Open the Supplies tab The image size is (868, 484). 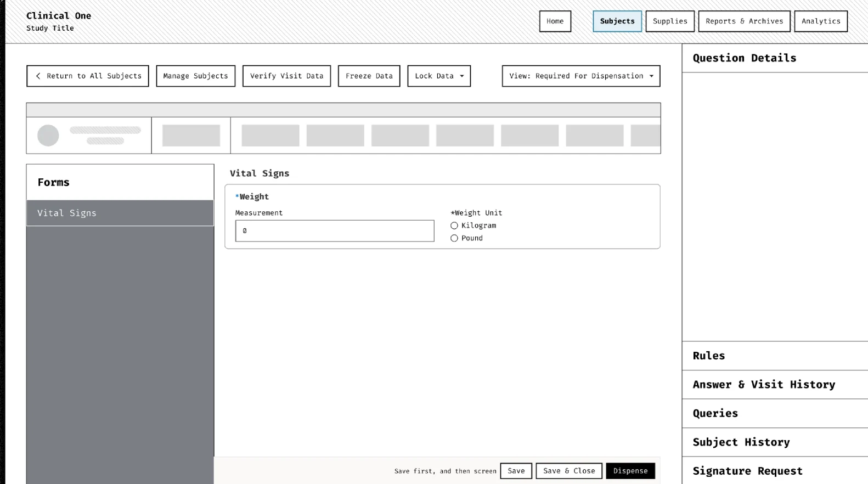coord(670,21)
